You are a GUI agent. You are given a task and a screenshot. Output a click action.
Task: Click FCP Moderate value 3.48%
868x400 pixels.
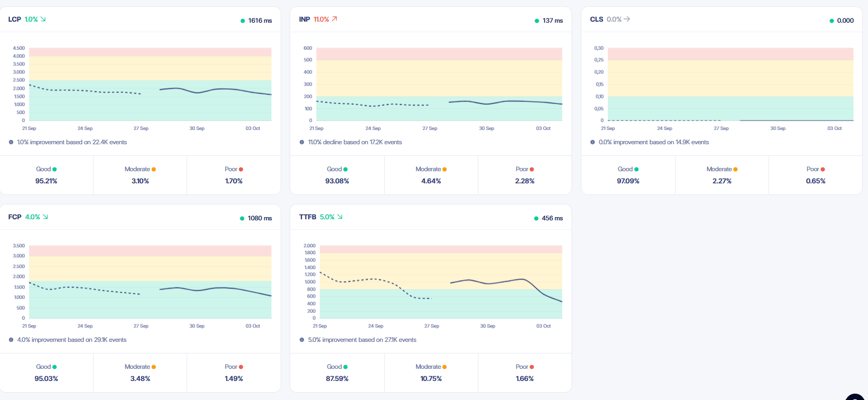pos(140,378)
